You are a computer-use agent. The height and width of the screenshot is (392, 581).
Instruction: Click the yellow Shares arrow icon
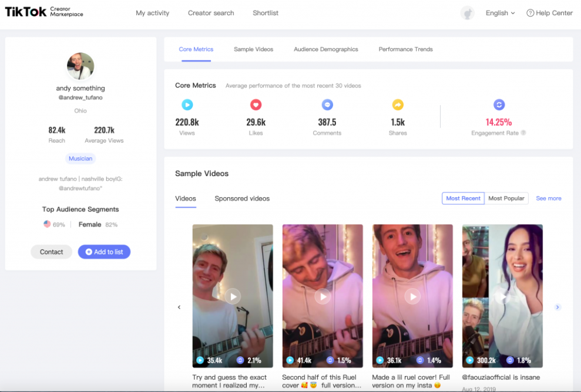click(x=398, y=105)
